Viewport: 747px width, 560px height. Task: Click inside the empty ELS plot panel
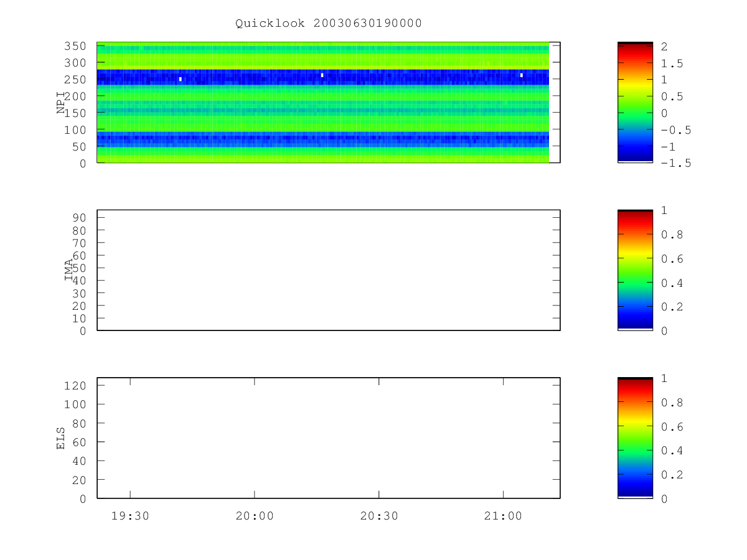point(329,438)
